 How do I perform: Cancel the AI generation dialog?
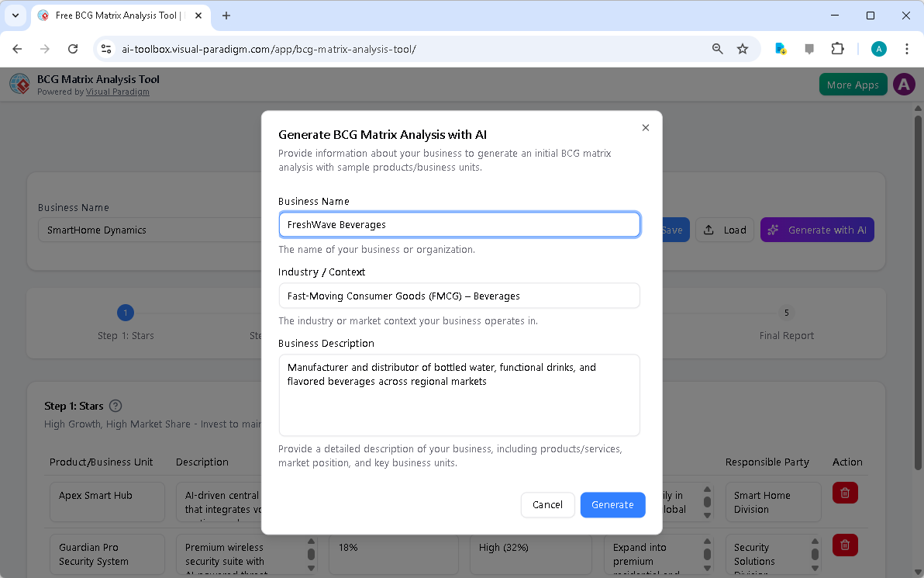pos(547,504)
